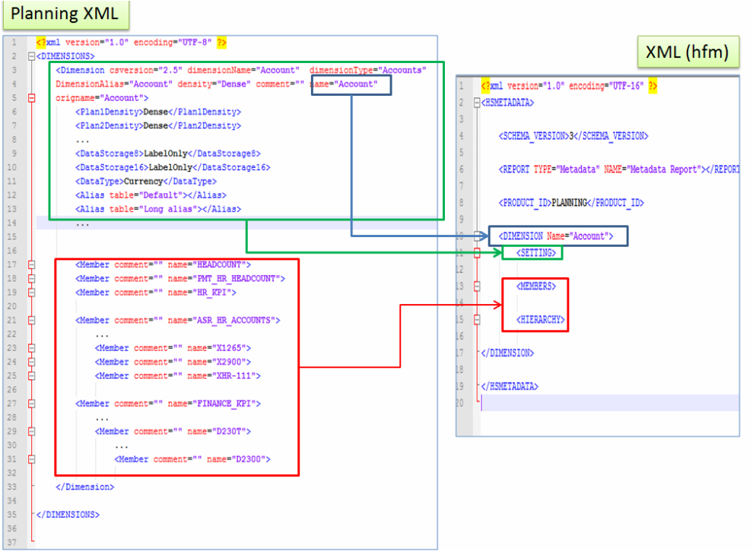
Task: Toggle fold marker next to SETTING tag
Action: (477, 252)
